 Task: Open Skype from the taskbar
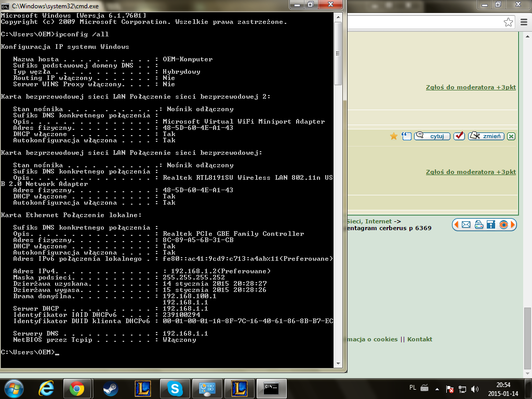(175, 389)
